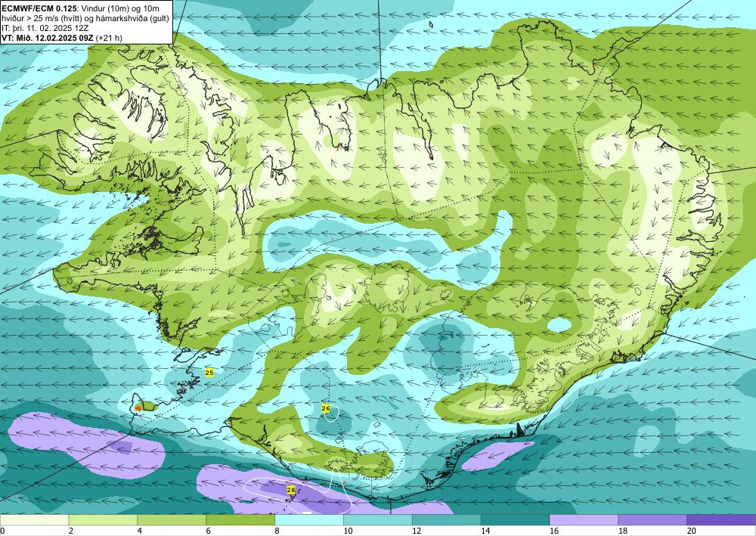Select the above 20 m/s dark purple swatch
The height and width of the screenshot is (536, 756).
point(721,520)
